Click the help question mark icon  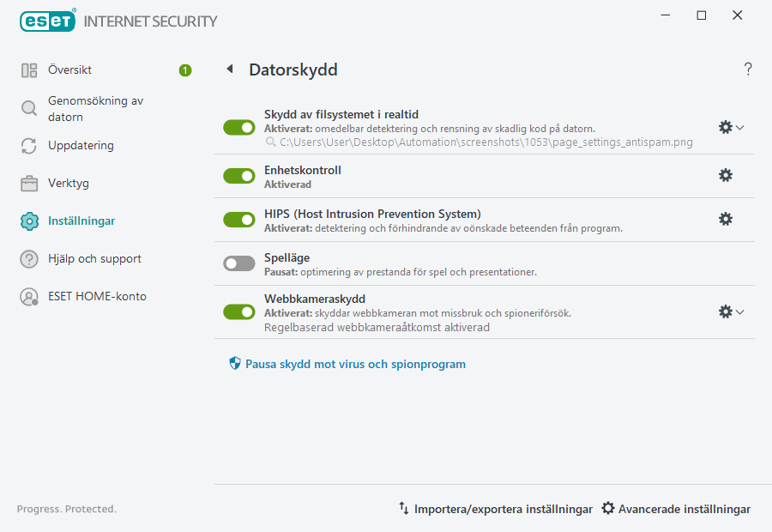pyautogui.click(x=747, y=69)
